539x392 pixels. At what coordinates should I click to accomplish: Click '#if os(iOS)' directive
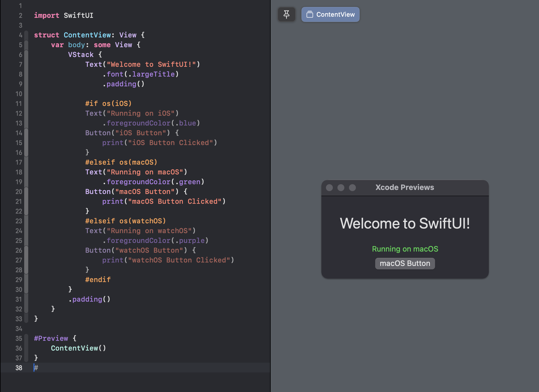[x=109, y=104]
